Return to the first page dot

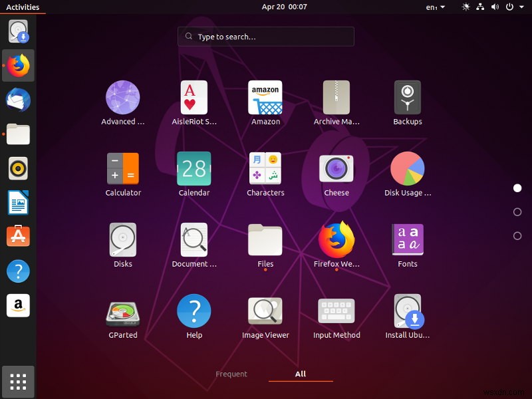coord(517,188)
